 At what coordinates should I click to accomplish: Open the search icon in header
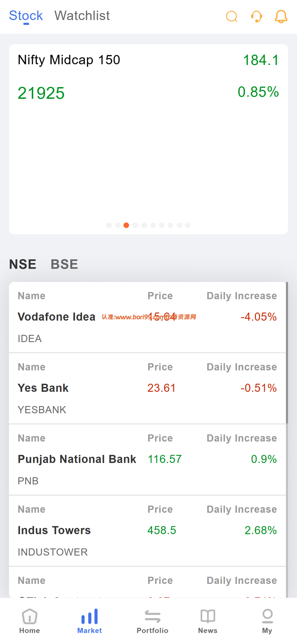(x=231, y=17)
